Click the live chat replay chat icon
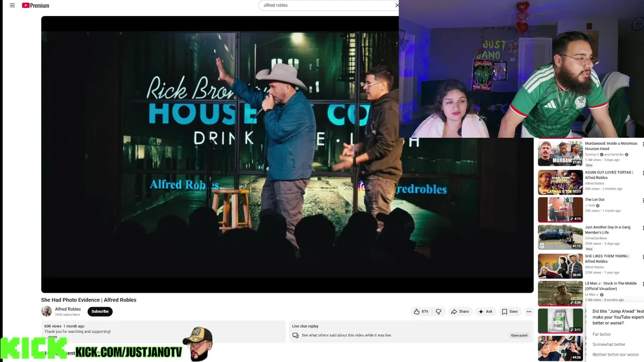 click(x=295, y=335)
